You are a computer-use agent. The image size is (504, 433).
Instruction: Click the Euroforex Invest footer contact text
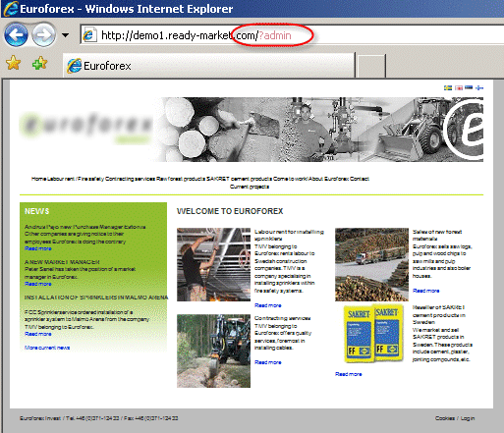[98, 418]
